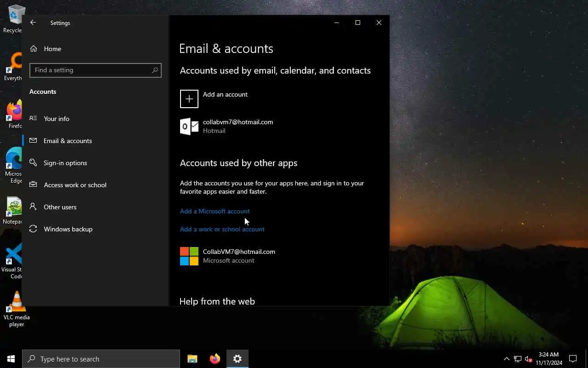Click the Access work or school briefcase icon

(x=33, y=184)
